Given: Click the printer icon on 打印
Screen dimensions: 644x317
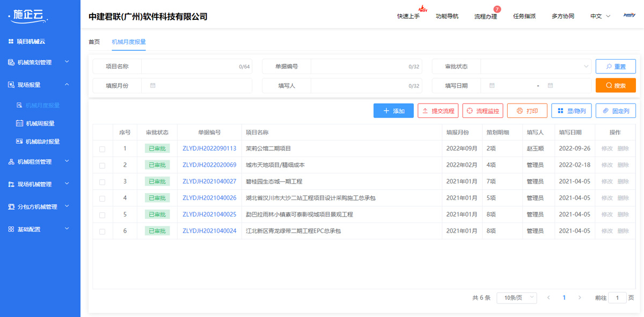Looking at the screenshot, I should 519,111.
